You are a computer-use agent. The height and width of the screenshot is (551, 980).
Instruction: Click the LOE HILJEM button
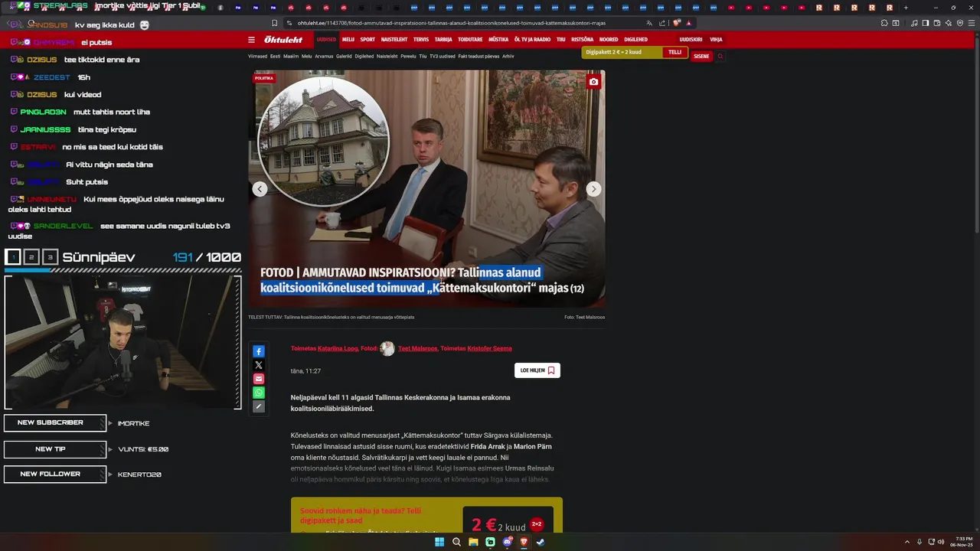[x=537, y=370]
